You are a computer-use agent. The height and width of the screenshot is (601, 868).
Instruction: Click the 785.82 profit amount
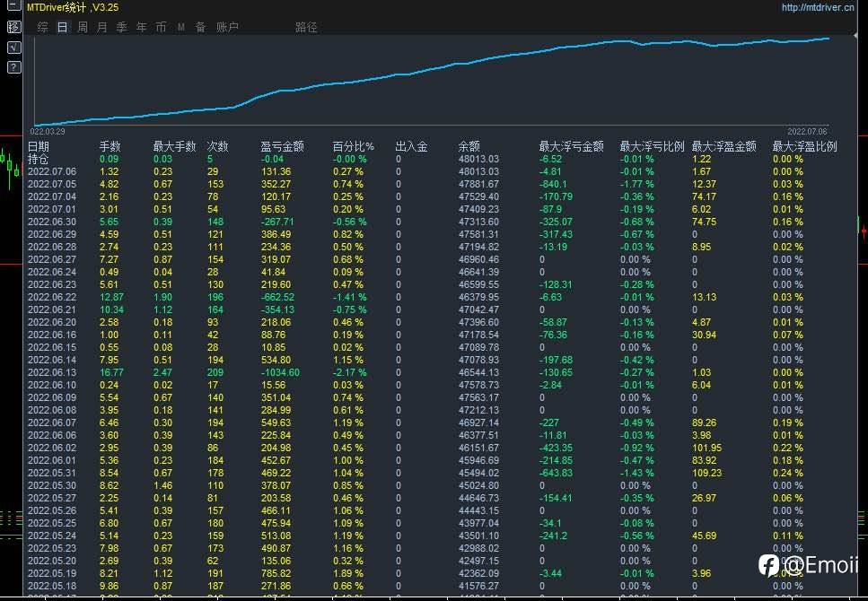[276, 573]
